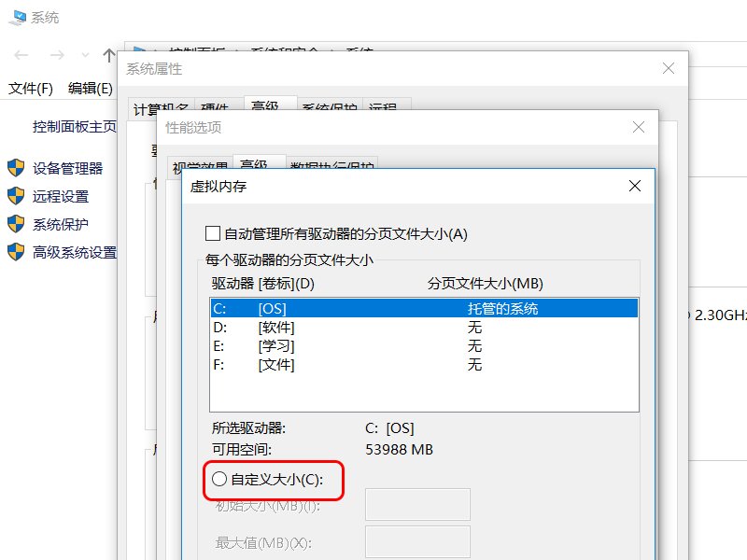Switch to the 视觉效果 tab
The width and height of the screenshot is (747, 560).
point(199,162)
